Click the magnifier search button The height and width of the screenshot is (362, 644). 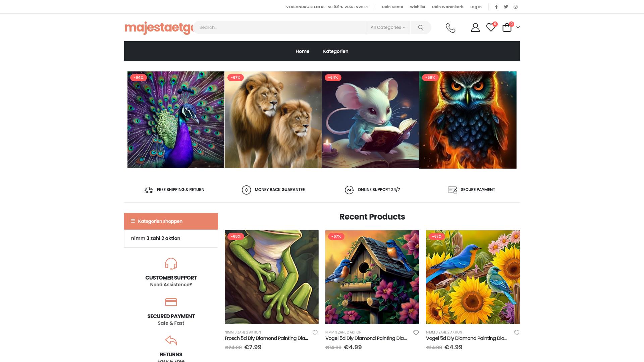click(x=421, y=27)
